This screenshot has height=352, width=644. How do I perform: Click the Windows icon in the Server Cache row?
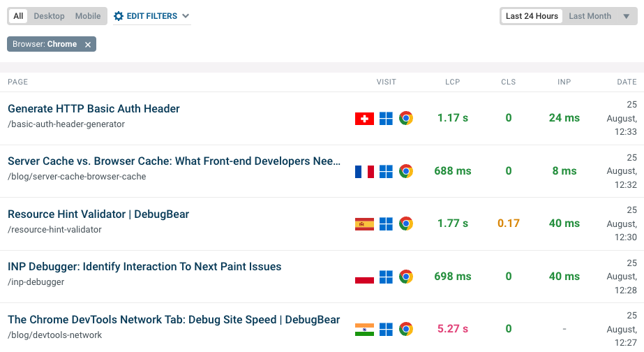point(386,172)
